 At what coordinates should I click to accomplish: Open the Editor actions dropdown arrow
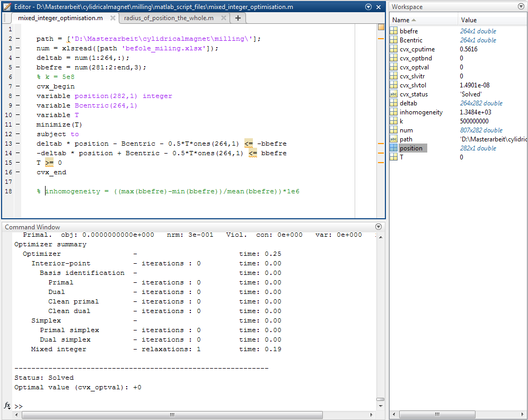[368, 7]
